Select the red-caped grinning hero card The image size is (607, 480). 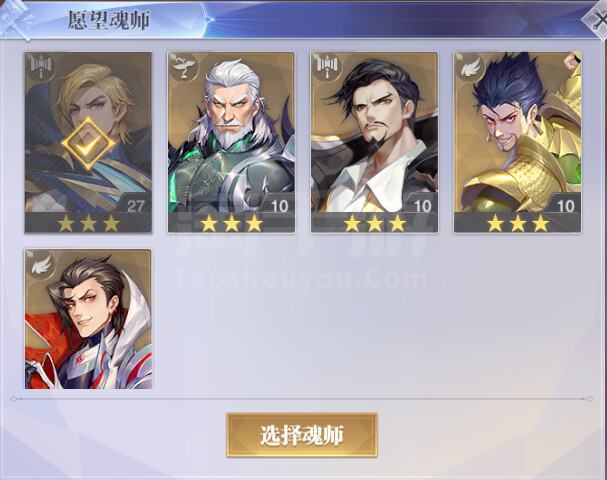click(88, 319)
